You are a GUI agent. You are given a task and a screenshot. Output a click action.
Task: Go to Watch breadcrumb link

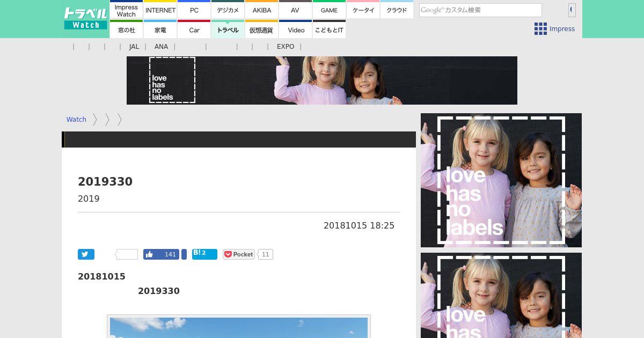tap(76, 120)
